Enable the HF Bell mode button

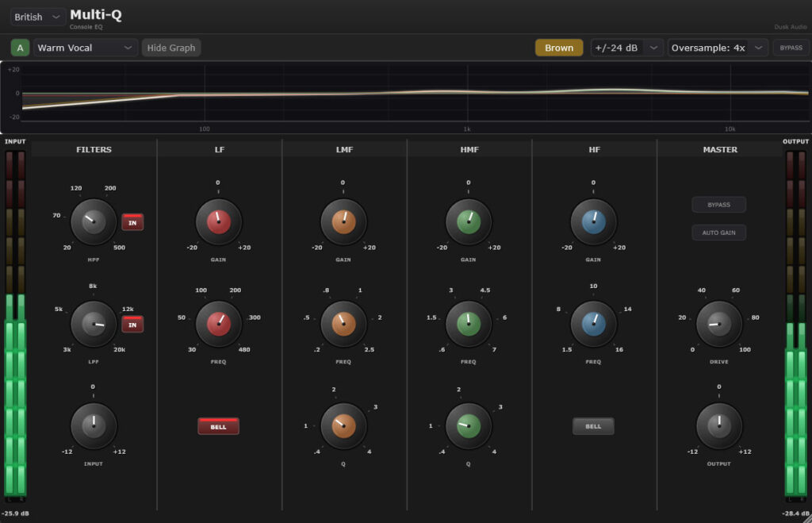[x=593, y=426]
